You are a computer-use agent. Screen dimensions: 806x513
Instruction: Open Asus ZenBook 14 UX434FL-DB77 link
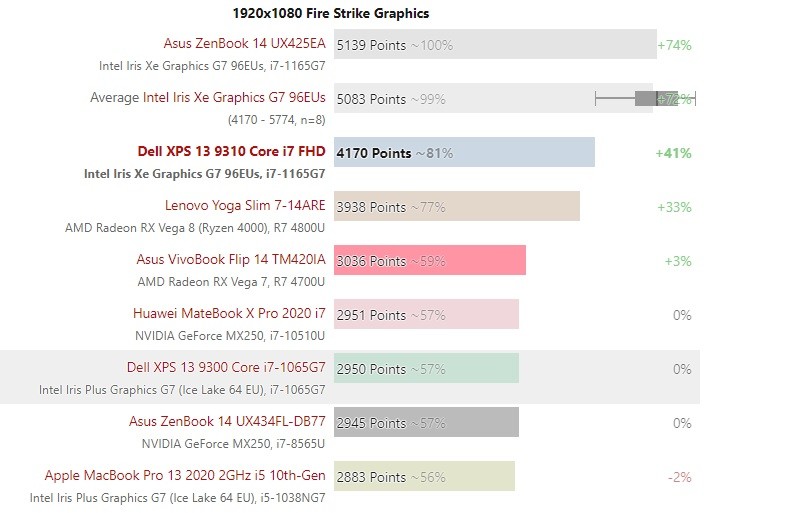coord(227,422)
